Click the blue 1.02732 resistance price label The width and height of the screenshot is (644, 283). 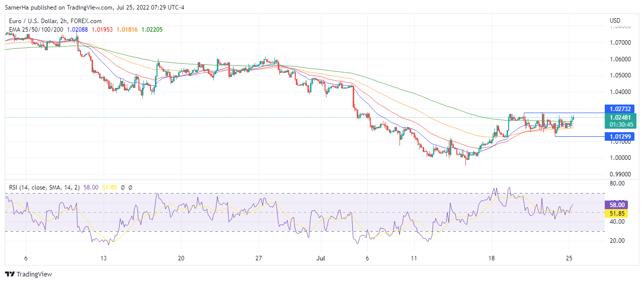[621, 109]
